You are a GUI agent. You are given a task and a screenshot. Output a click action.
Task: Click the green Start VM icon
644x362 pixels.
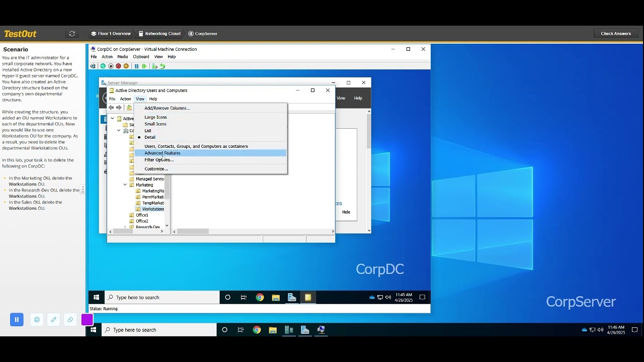coord(103,66)
